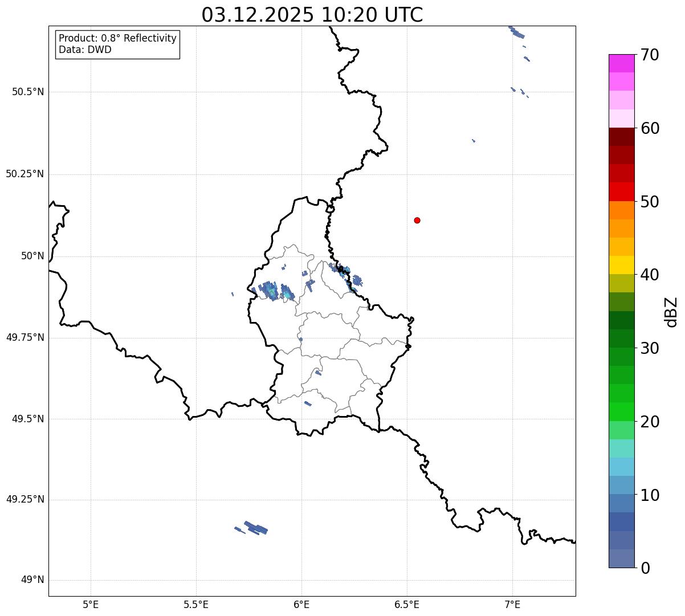Click the 7°E longitude label
The height and width of the screenshot is (616, 685).
[x=512, y=605]
